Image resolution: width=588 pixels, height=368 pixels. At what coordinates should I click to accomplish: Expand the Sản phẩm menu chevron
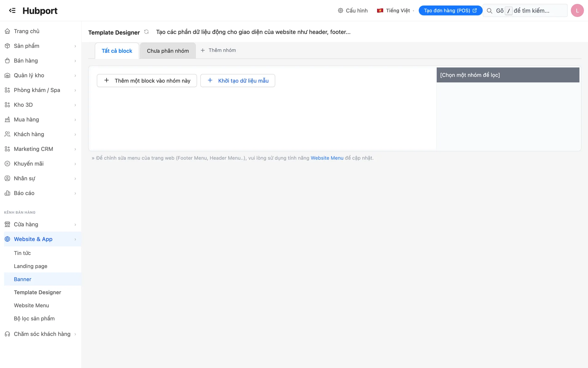click(x=75, y=46)
